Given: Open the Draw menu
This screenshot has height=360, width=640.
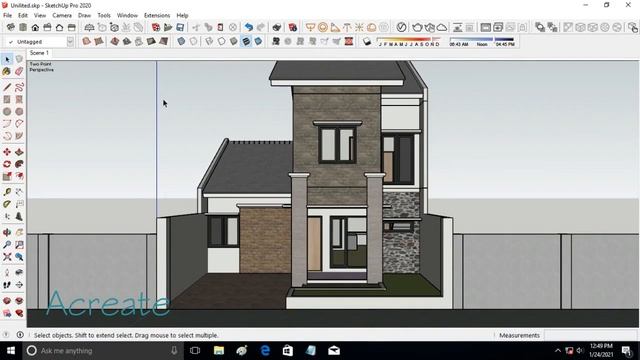Looking at the screenshot, I should 84,16.
